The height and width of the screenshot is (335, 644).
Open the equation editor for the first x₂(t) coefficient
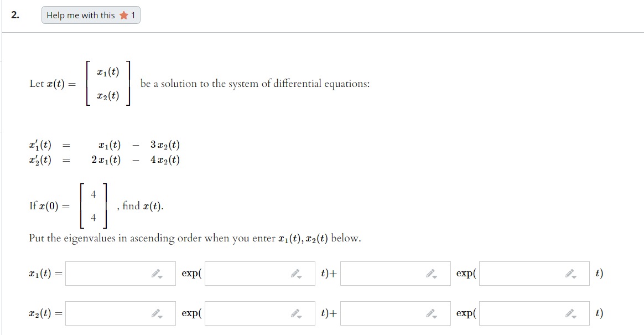click(x=157, y=313)
